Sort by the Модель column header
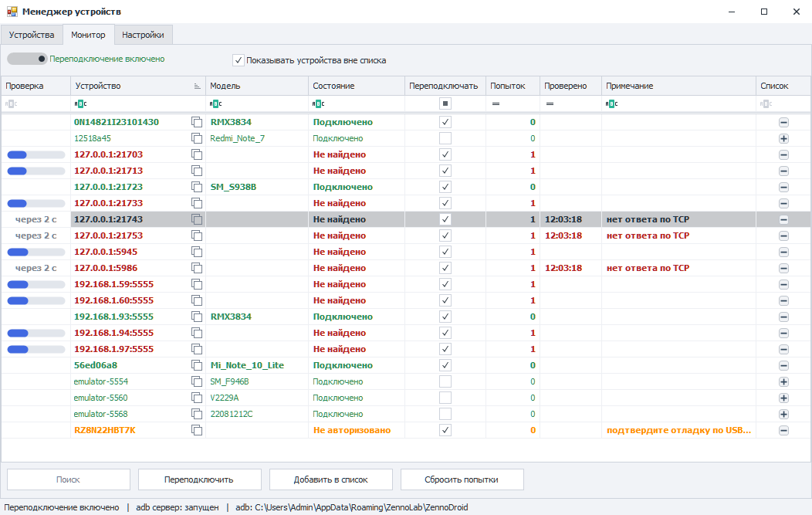The image size is (812, 515). tap(257, 86)
